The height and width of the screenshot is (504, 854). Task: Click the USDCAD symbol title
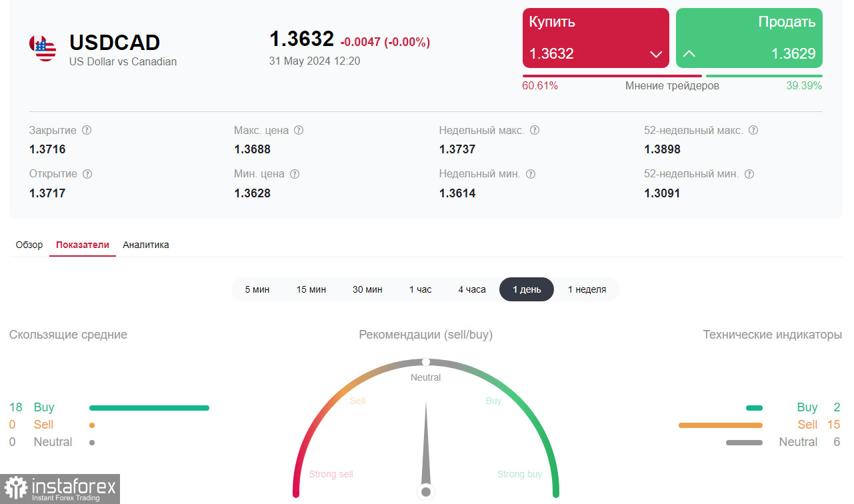115,43
